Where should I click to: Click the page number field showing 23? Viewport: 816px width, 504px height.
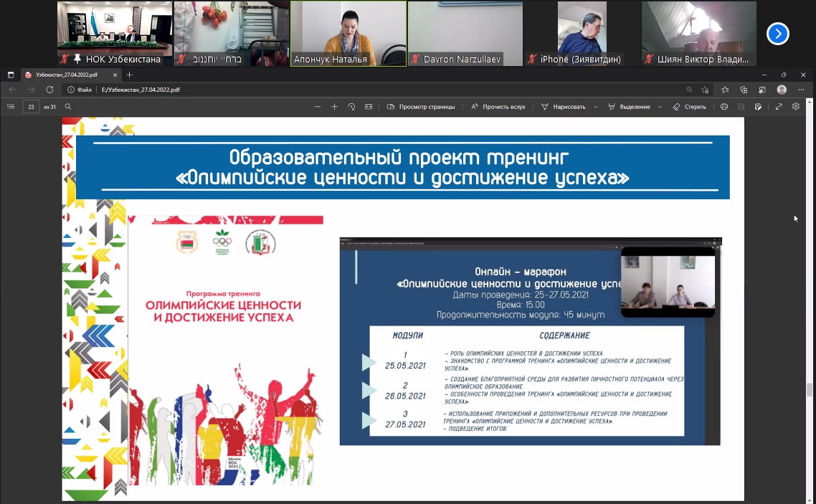coord(31,107)
